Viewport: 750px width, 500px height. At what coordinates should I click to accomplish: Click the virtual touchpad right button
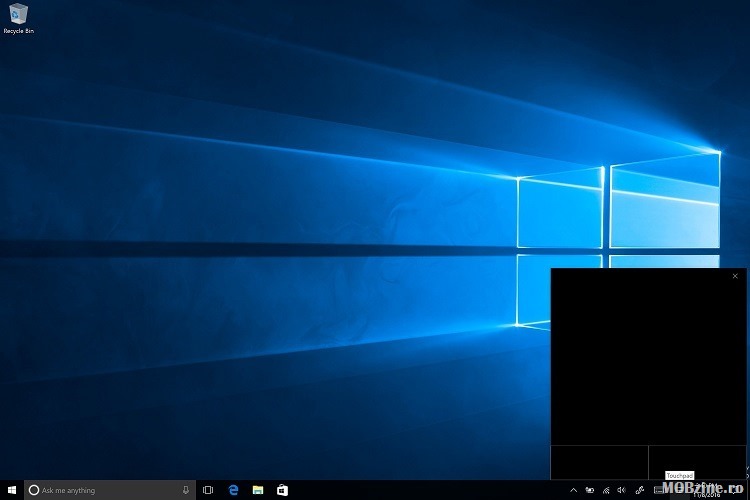(697, 463)
